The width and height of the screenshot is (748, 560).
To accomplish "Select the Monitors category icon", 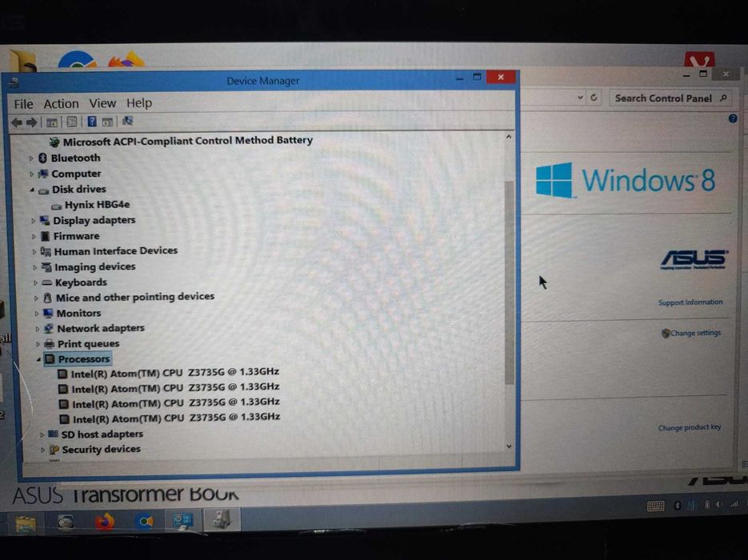I will click(x=48, y=314).
